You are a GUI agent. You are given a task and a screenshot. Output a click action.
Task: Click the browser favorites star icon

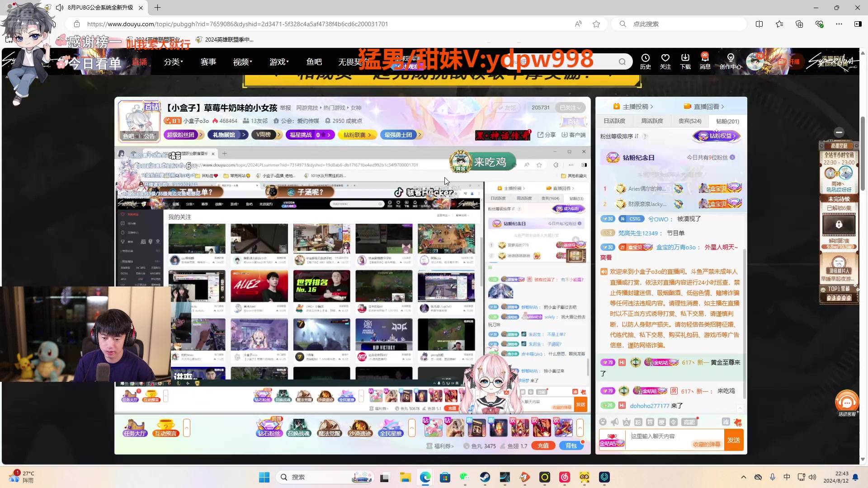point(596,24)
